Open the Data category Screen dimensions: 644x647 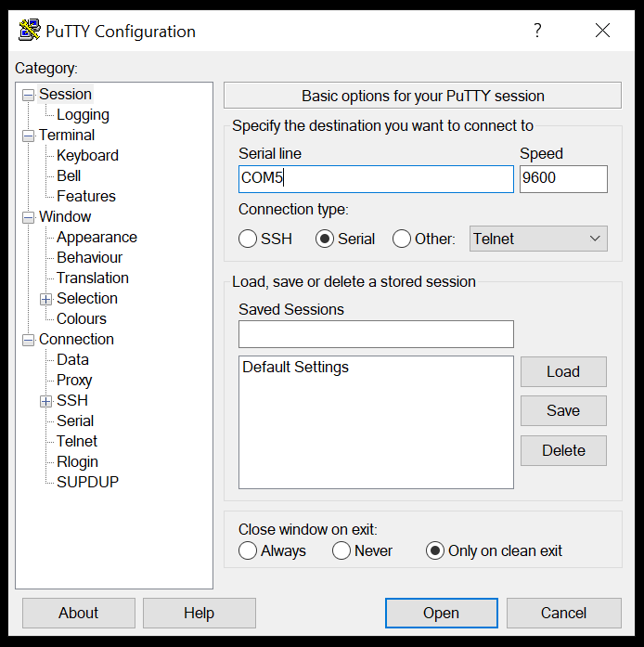tap(72, 359)
